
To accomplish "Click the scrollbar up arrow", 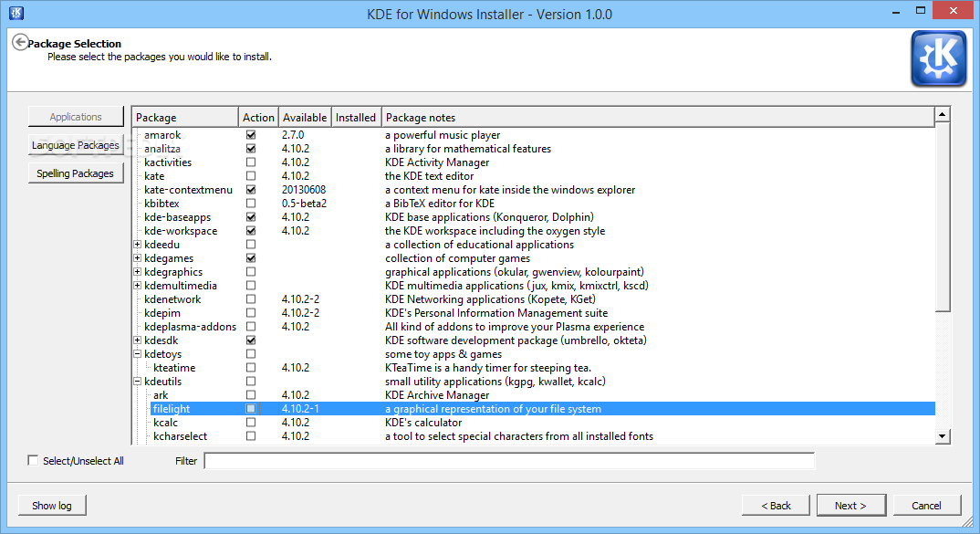I will (x=943, y=114).
